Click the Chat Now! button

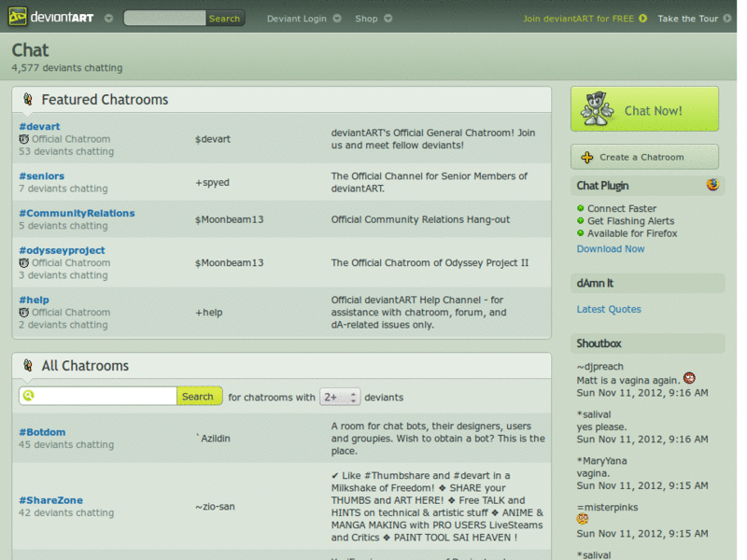coord(644,109)
